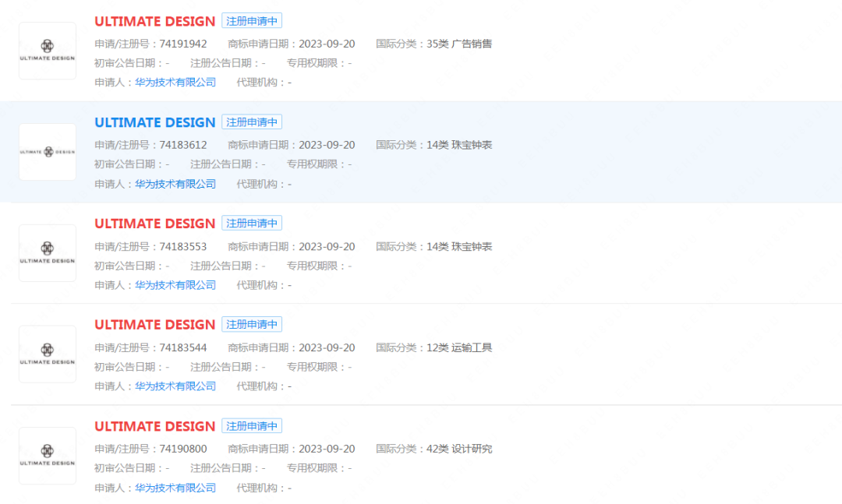Open applicant 华为技术有限公司 in the 35类 entry

[175, 82]
